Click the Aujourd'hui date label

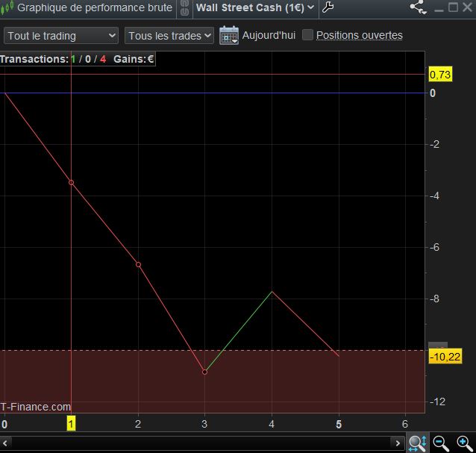coord(269,35)
